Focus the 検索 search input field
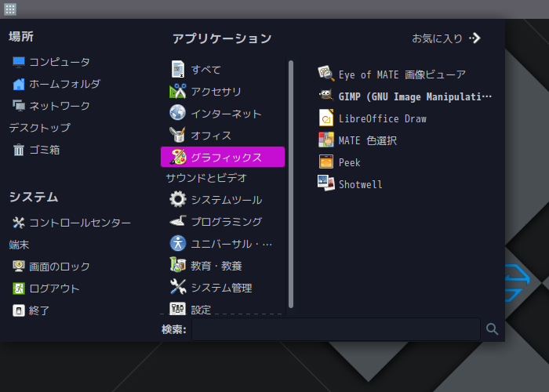 coord(336,329)
